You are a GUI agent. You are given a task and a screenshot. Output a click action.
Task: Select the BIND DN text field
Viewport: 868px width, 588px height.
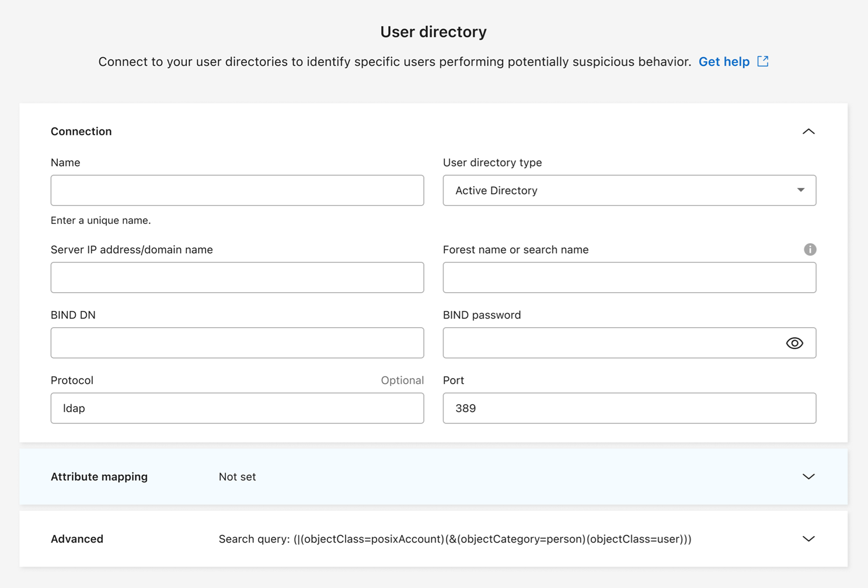[237, 343]
